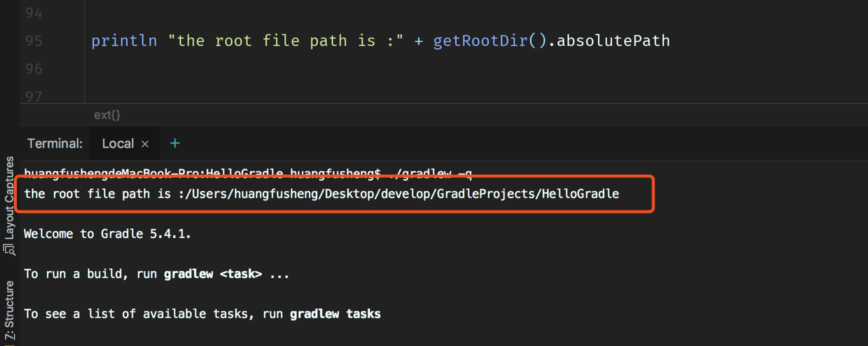Click the println keyword on line 95
The image size is (868, 346).
(x=124, y=40)
